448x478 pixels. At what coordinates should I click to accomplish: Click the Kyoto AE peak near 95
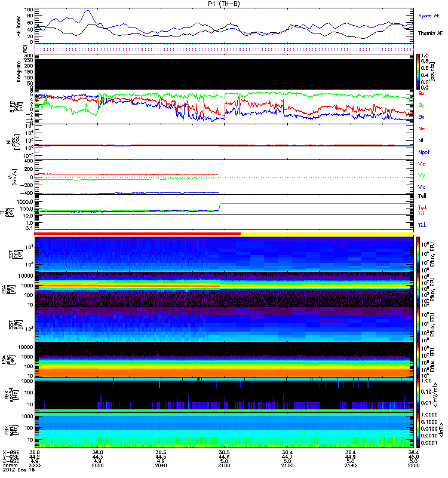click(87, 11)
